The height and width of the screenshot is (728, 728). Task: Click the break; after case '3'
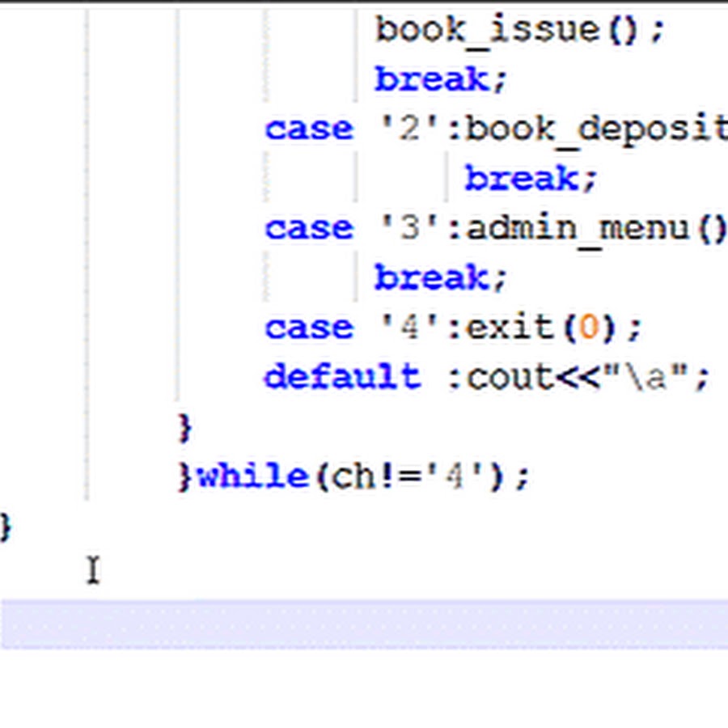[440, 277]
